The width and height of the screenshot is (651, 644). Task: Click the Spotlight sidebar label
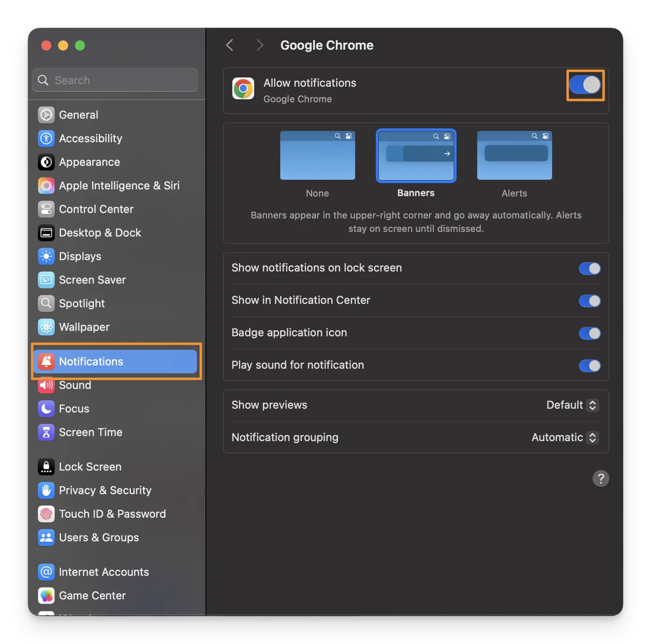click(x=82, y=303)
